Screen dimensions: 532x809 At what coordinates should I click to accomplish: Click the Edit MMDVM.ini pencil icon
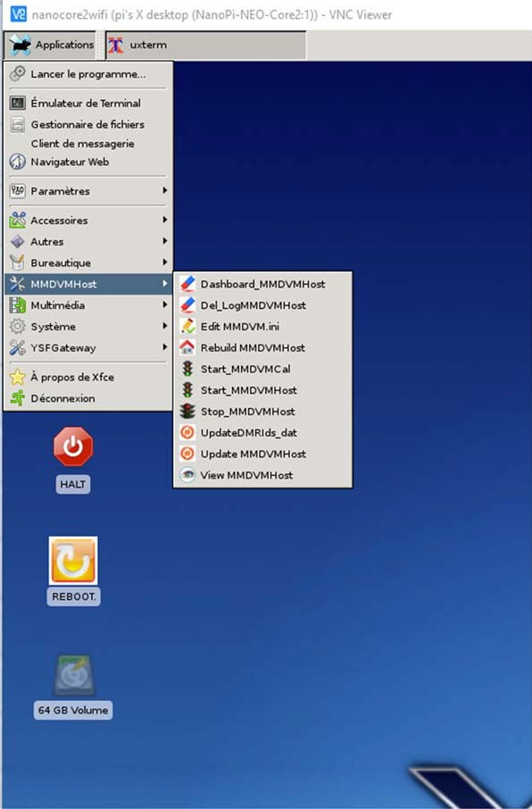[x=187, y=326]
